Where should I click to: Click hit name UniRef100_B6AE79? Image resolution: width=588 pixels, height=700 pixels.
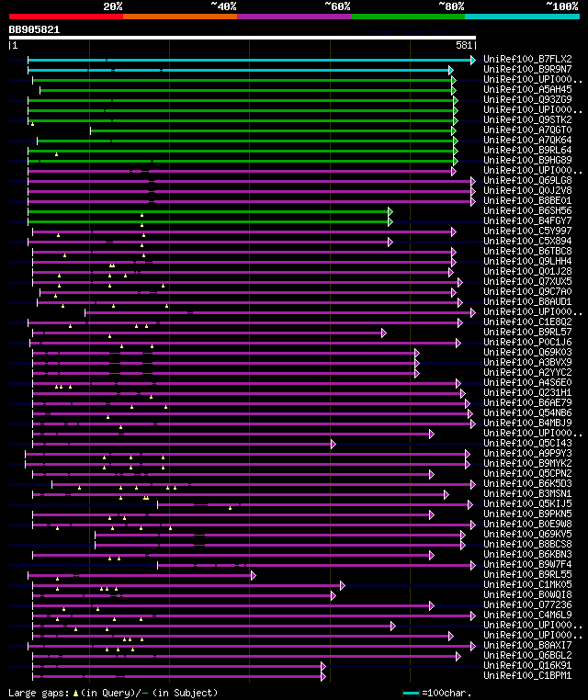click(x=527, y=402)
